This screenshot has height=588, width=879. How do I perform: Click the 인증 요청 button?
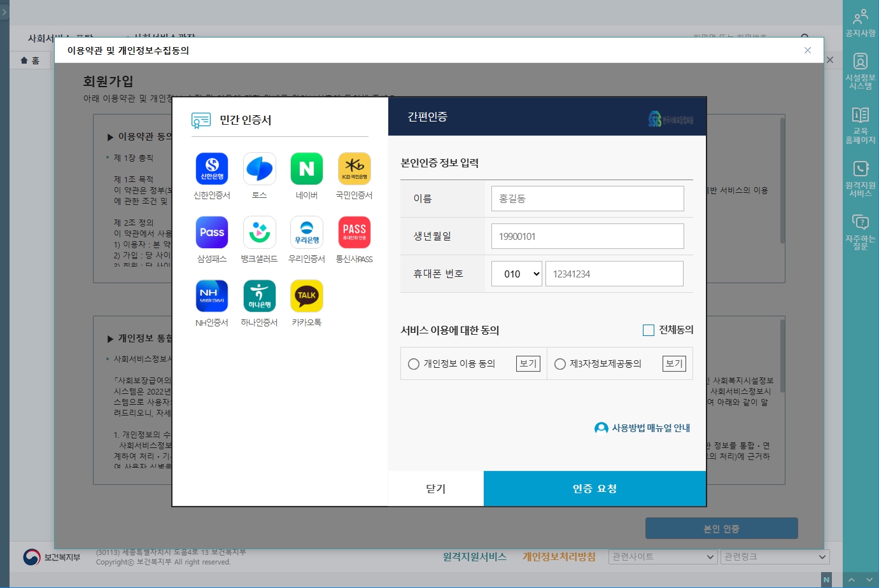point(594,489)
